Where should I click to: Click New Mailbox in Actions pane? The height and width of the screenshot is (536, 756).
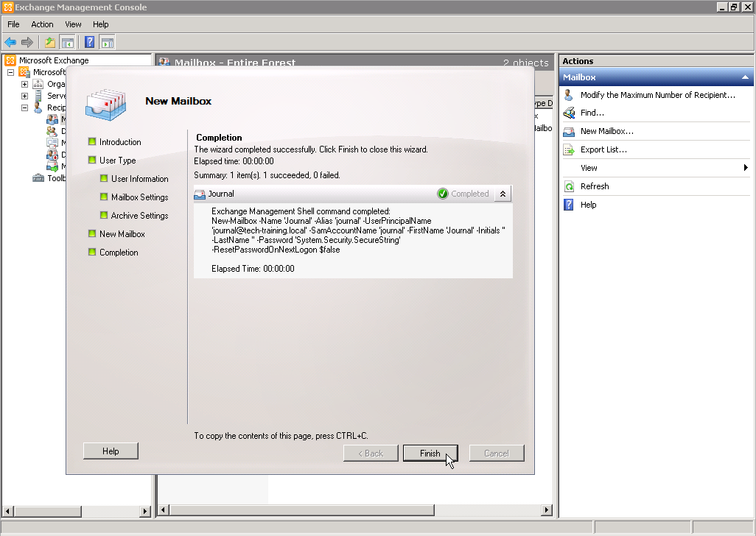606,131
